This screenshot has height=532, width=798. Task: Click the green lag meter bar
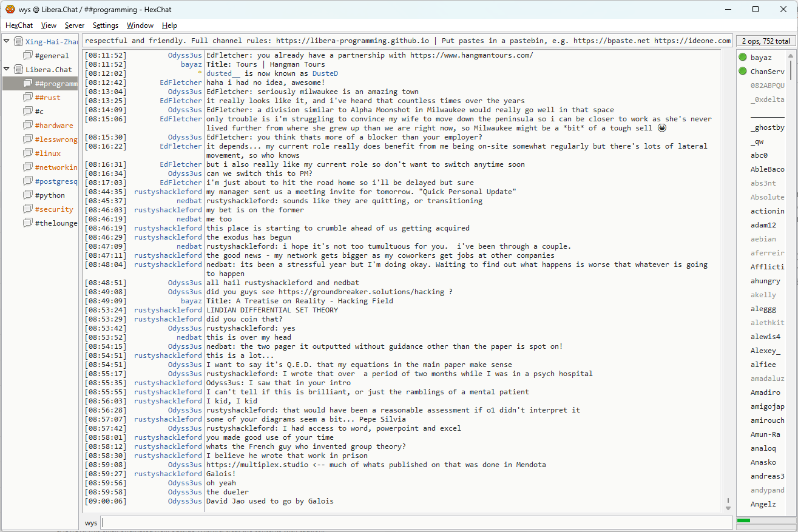point(744,520)
